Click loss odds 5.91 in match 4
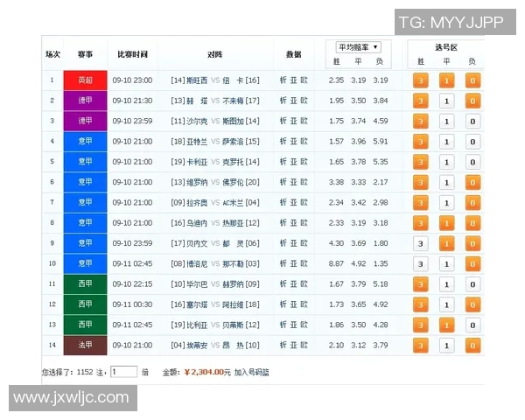Viewport: 525px width, 420px height. coord(381,142)
